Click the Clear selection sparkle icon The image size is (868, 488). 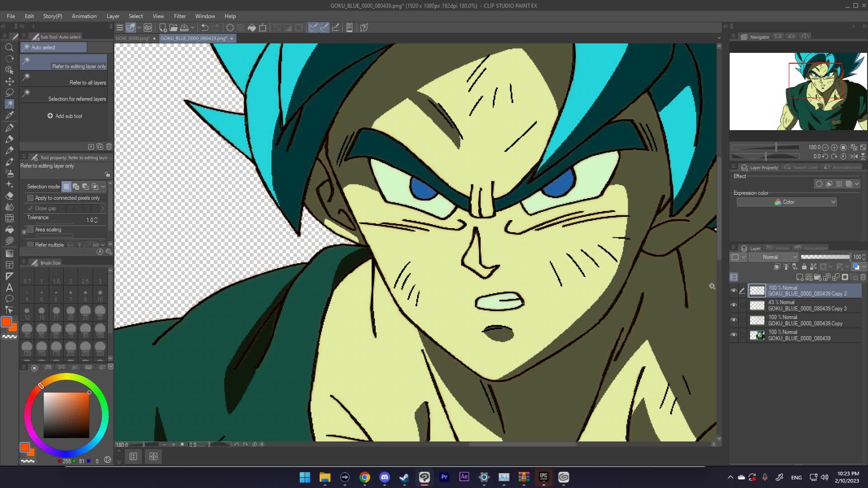pyautogui.click(x=230, y=28)
